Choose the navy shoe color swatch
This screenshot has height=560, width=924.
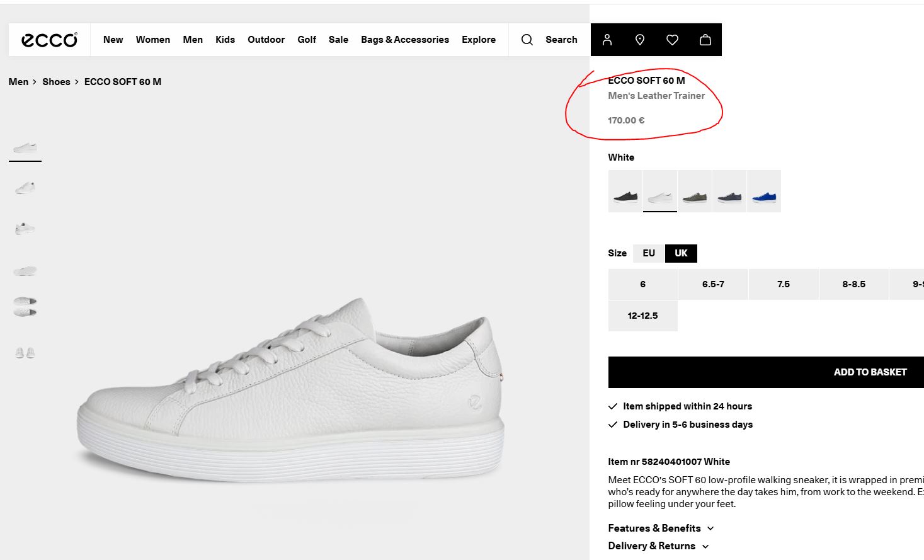tap(729, 191)
